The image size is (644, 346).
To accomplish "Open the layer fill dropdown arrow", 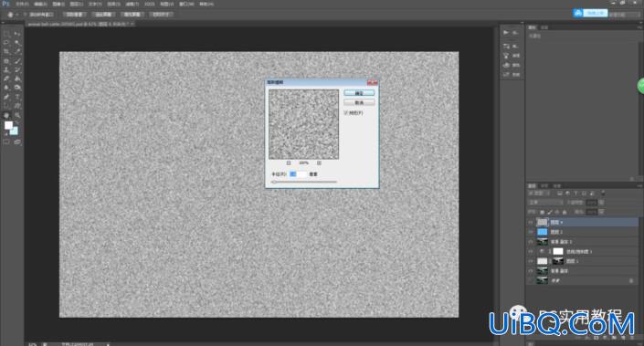I will click(601, 212).
